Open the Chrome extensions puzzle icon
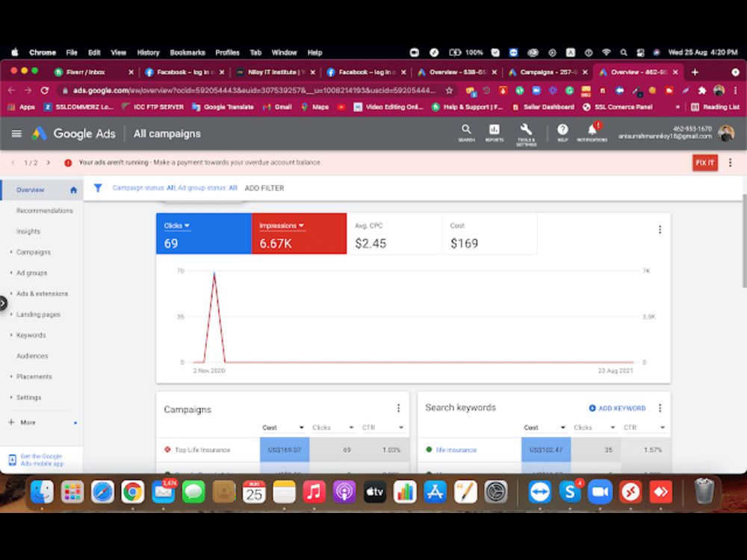The height and width of the screenshot is (560, 747). coord(701,90)
